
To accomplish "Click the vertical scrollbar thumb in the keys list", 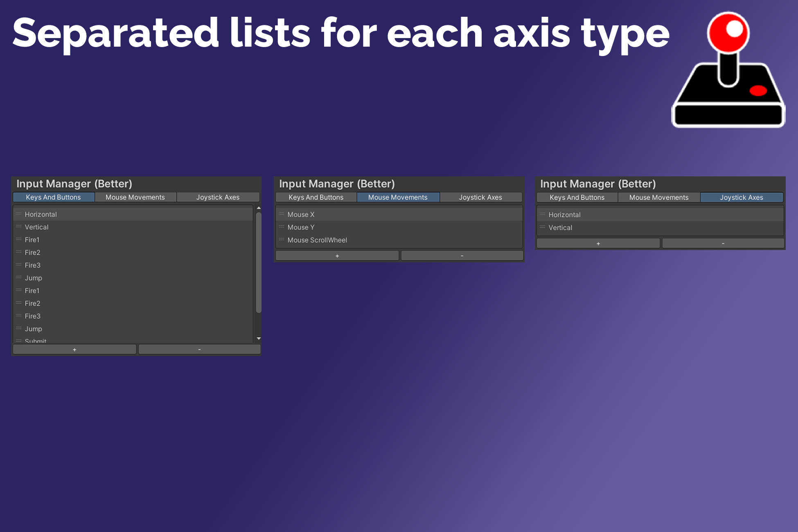I will (x=259, y=262).
